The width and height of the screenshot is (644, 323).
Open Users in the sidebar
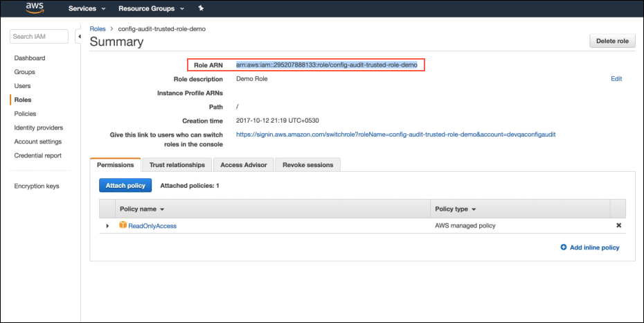(x=22, y=86)
